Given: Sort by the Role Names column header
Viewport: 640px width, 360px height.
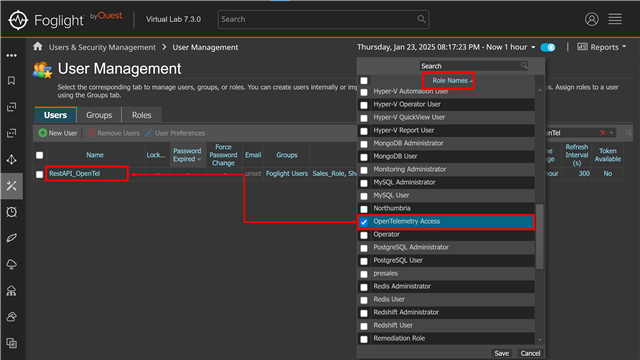Looking at the screenshot, I should click(450, 80).
